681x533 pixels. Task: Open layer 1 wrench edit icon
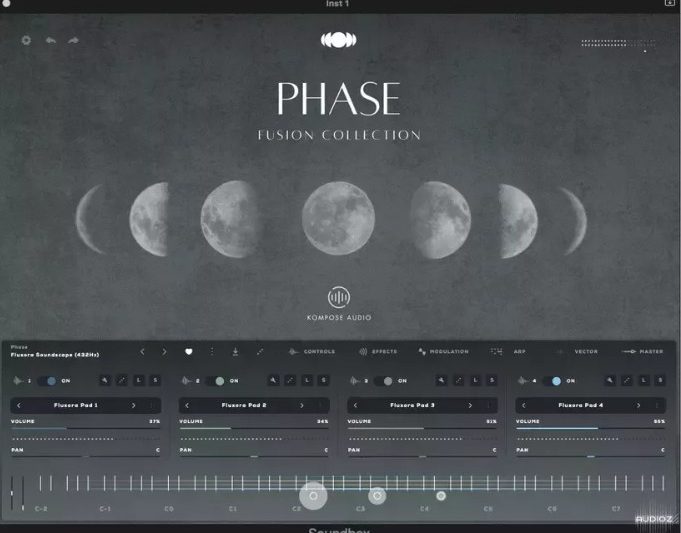(x=105, y=381)
